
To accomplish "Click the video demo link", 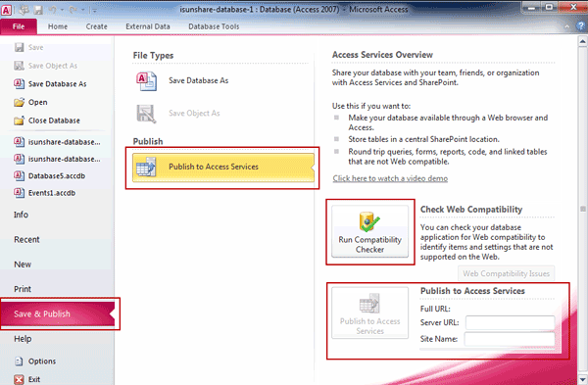I will [390, 178].
